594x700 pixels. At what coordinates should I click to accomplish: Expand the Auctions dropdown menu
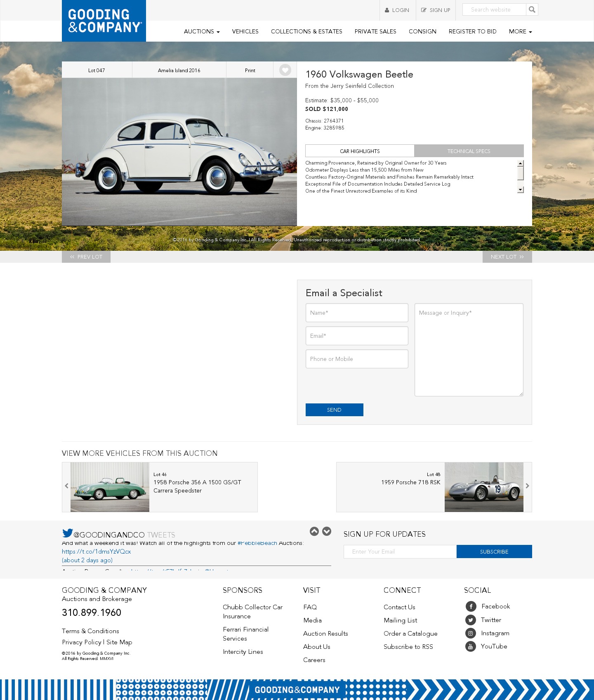point(202,31)
